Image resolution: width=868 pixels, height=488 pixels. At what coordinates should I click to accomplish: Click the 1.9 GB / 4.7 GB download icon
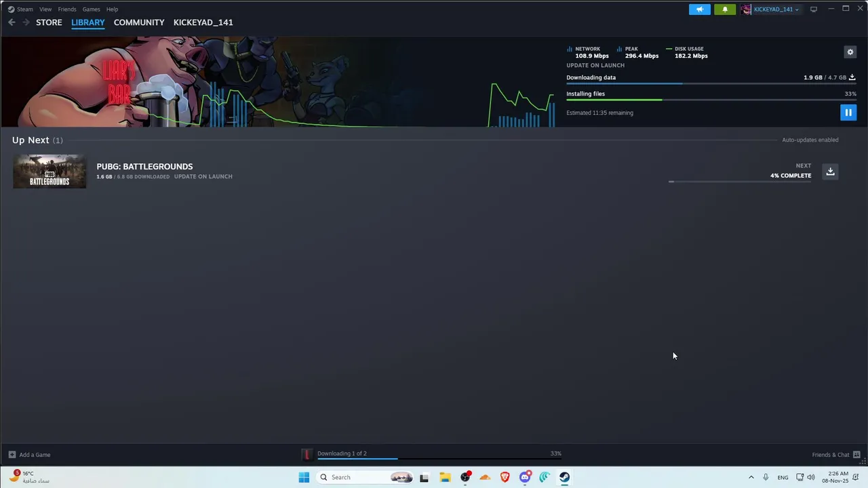[x=852, y=77]
